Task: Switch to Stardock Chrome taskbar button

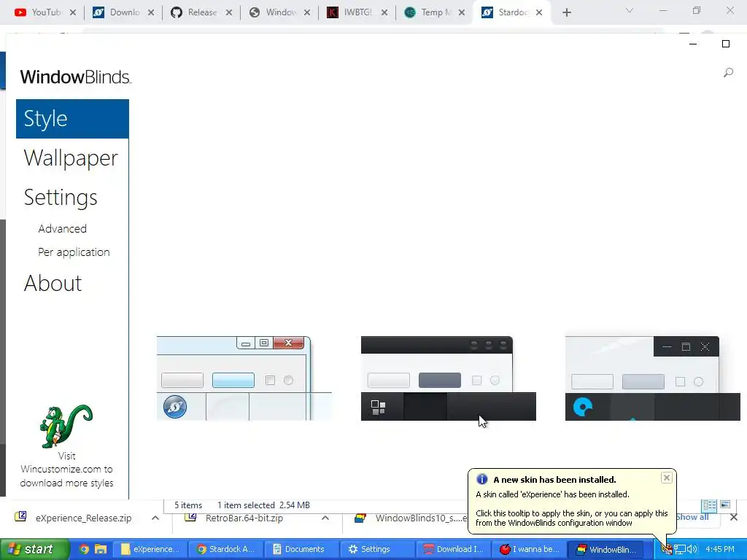Action: tap(226, 550)
